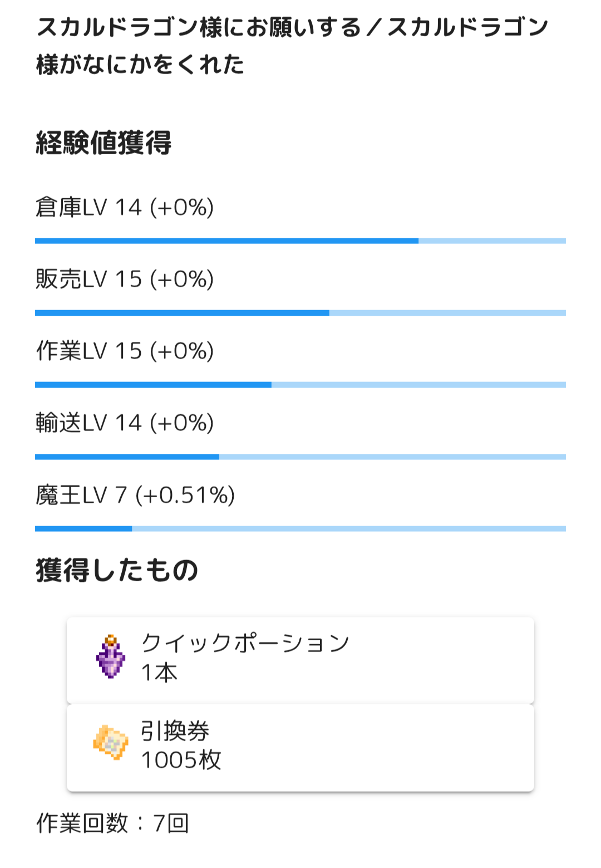
Task: Click the purple Quick Potion icon
Action: pos(110,658)
